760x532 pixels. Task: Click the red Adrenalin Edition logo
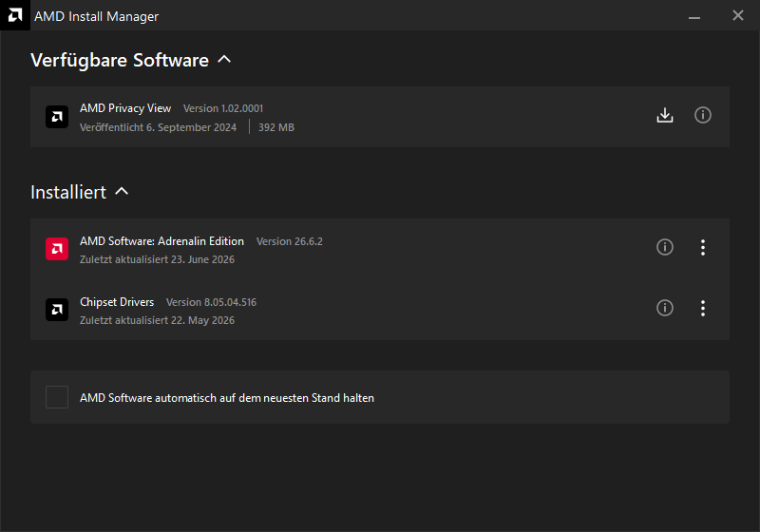(57, 249)
